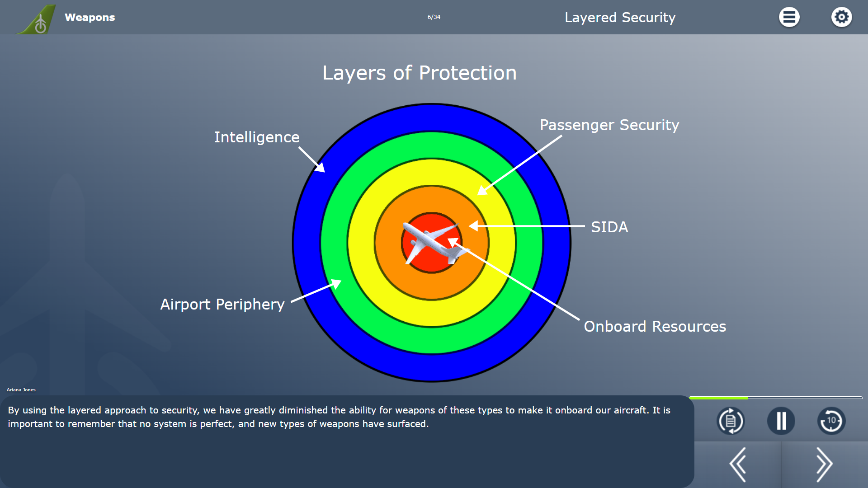This screenshot has height=488, width=868.
Task: Click the Passenger Security label
Action: click(609, 125)
